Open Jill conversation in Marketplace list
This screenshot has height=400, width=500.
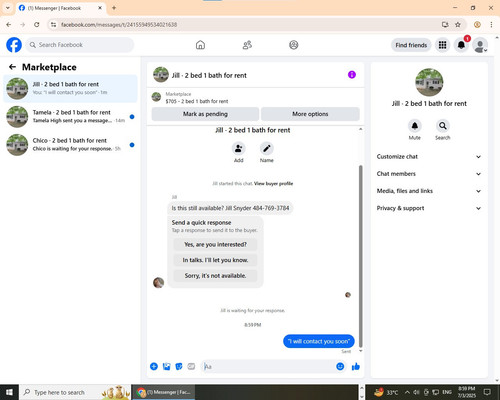pyautogui.click(x=70, y=88)
